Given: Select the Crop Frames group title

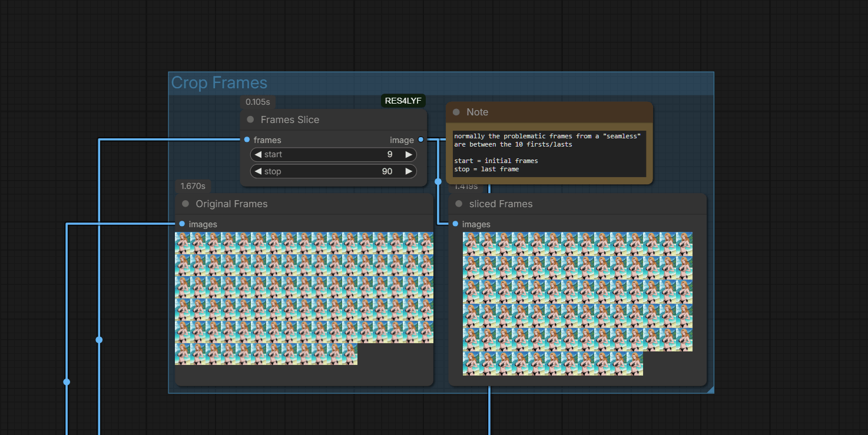Looking at the screenshot, I should click(219, 83).
